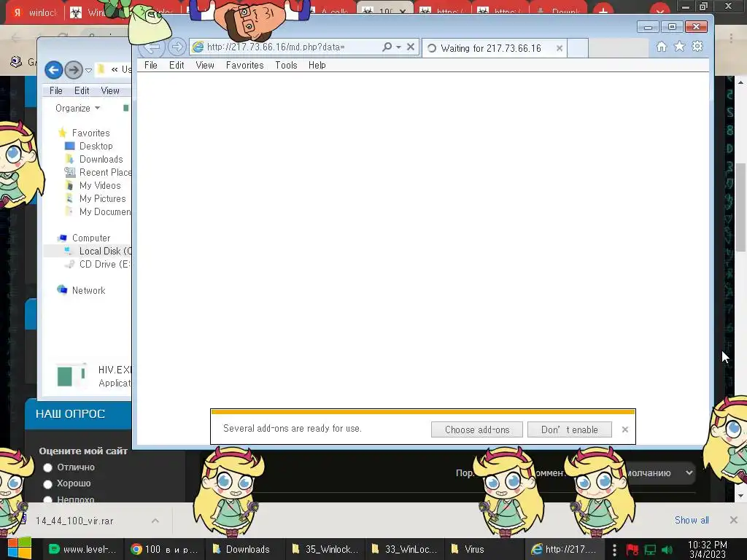Viewport: 747px width, 560px height.
Task: Click forward arrow in Explorer window
Action: click(74, 70)
